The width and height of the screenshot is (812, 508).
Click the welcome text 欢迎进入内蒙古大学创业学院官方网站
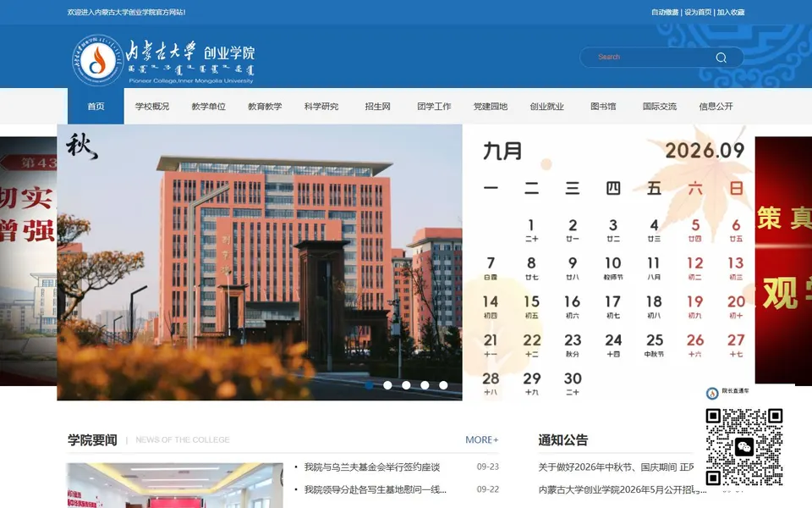tap(126, 12)
